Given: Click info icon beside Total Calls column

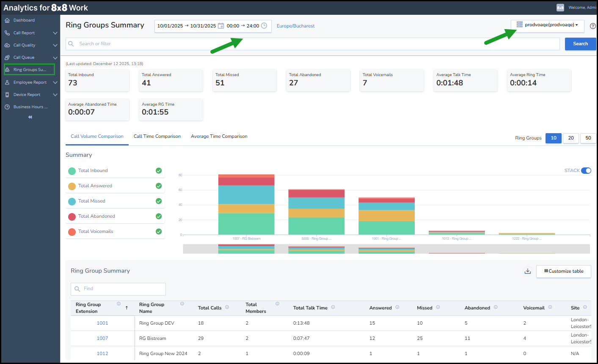Looking at the screenshot, I should pos(227,307).
